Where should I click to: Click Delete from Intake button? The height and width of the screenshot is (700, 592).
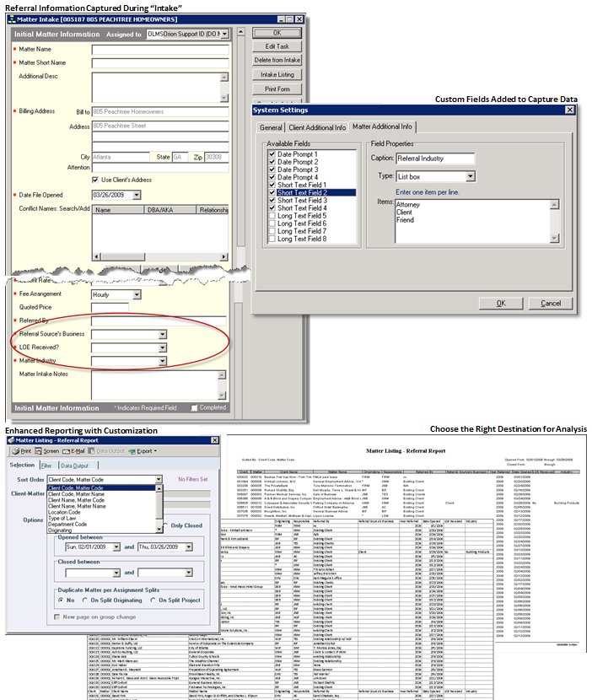(277, 60)
